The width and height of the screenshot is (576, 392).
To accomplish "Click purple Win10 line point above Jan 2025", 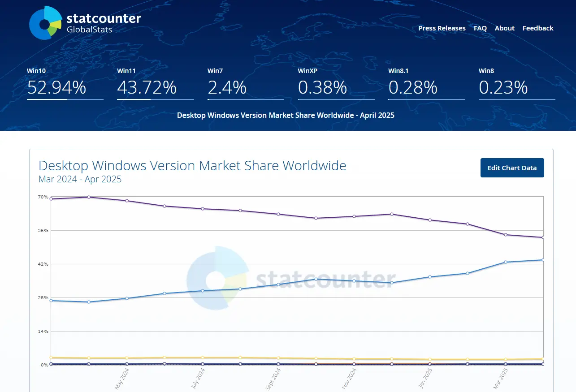I will point(430,220).
